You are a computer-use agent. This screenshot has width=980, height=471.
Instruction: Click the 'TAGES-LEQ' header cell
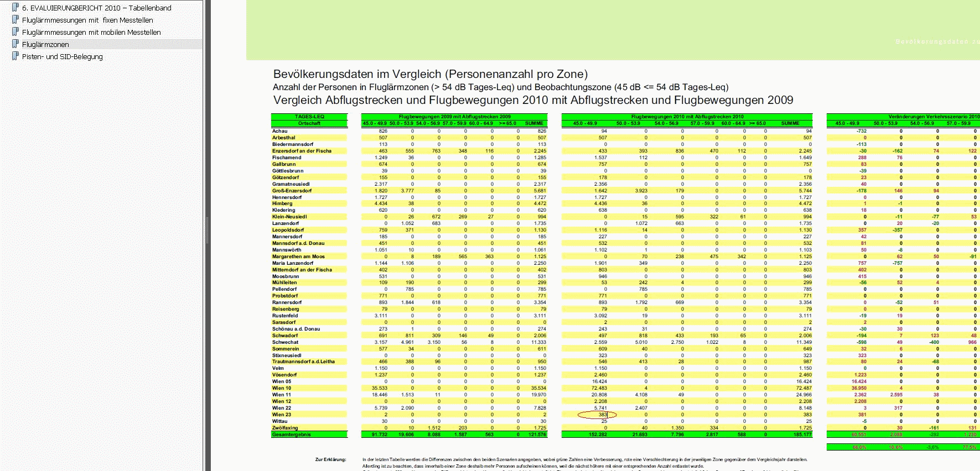click(309, 117)
